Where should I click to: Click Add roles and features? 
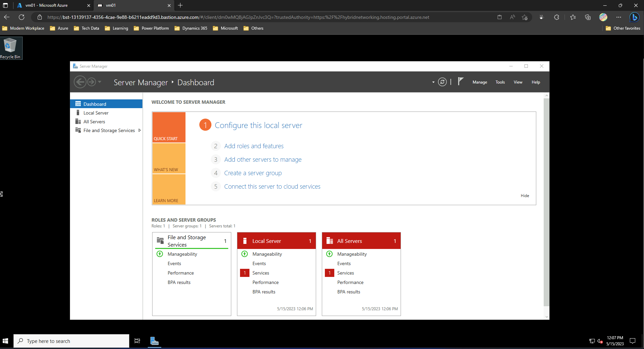[x=254, y=146]
